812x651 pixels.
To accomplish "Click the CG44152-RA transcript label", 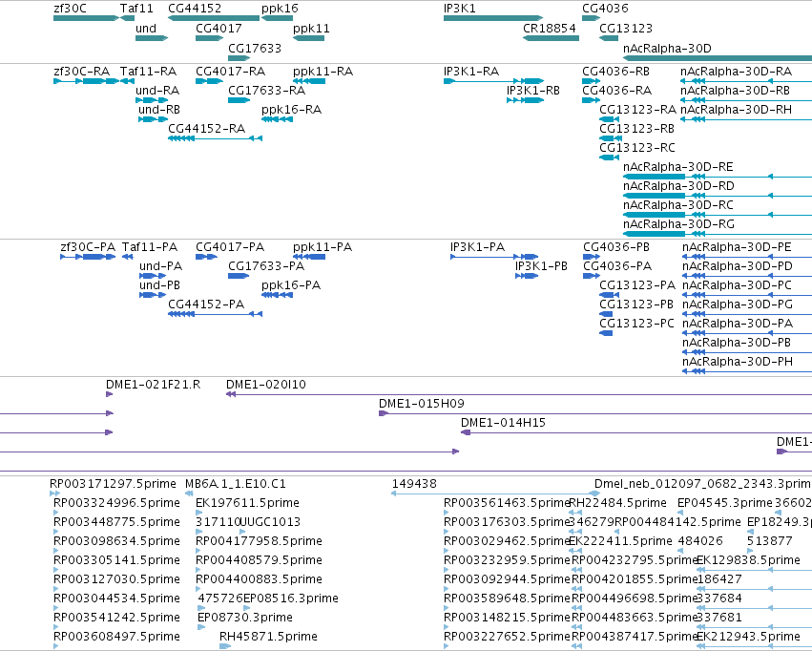I will [207, 129].
